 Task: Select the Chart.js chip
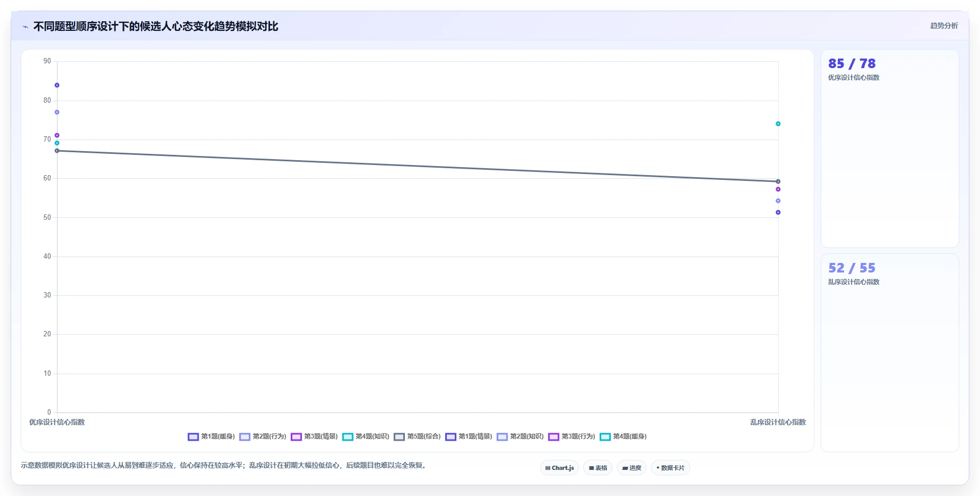(560, 468)
